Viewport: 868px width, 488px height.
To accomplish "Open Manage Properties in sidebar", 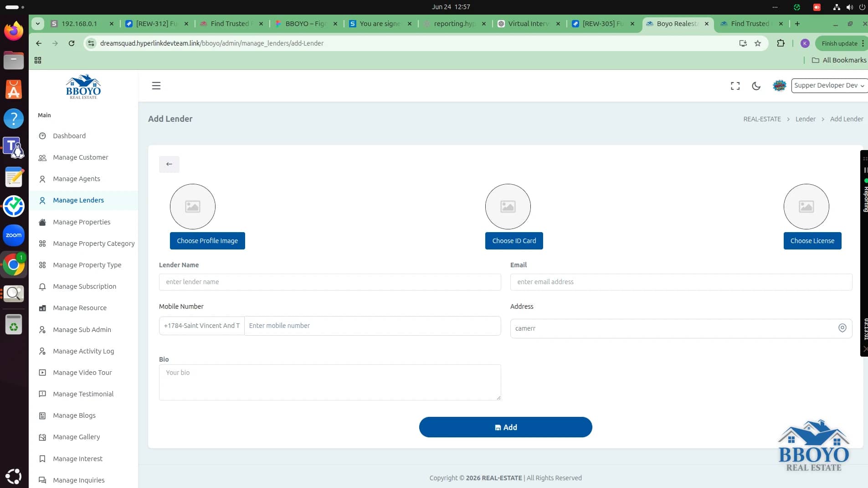I will click(82, 222).
